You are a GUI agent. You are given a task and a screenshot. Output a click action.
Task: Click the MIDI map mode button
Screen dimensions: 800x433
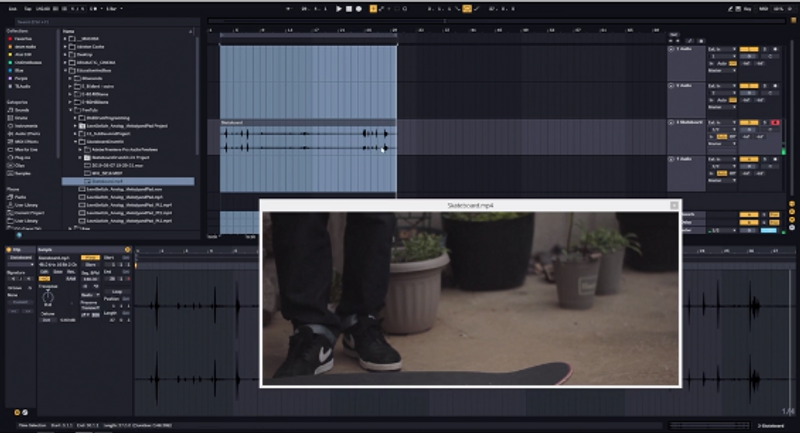(763, 9)
